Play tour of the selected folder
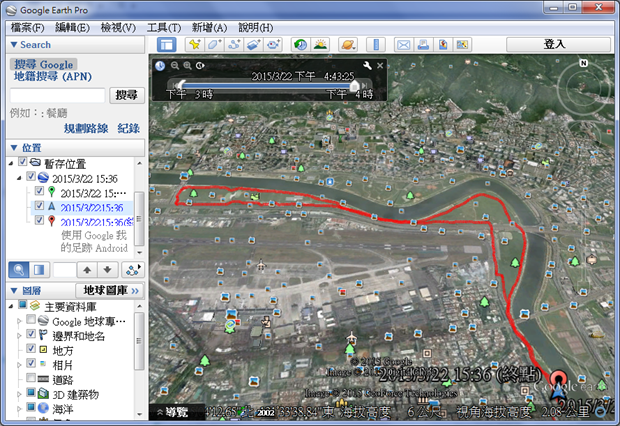This screenshot has width=620, height=426. [133, 270]
